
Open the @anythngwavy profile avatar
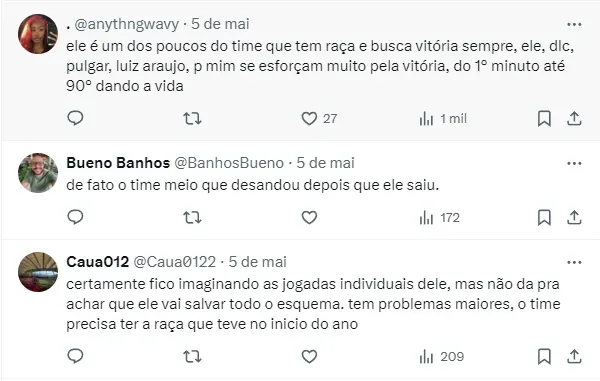click(x=38, y=34)
